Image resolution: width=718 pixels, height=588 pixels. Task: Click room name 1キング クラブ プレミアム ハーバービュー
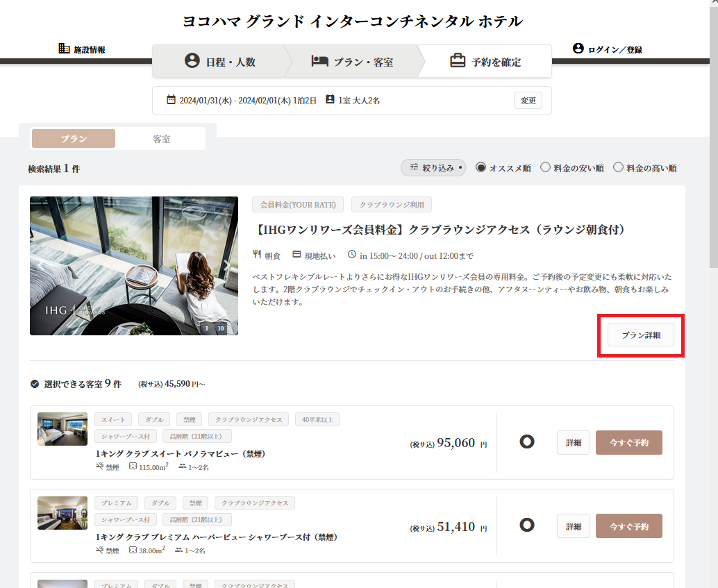216,537
